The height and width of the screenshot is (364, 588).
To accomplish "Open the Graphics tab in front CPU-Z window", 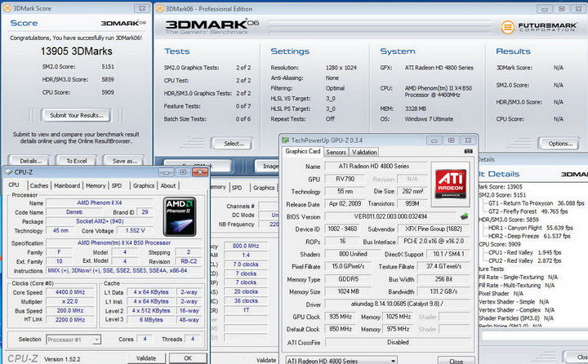I will (x=144, y=185).
